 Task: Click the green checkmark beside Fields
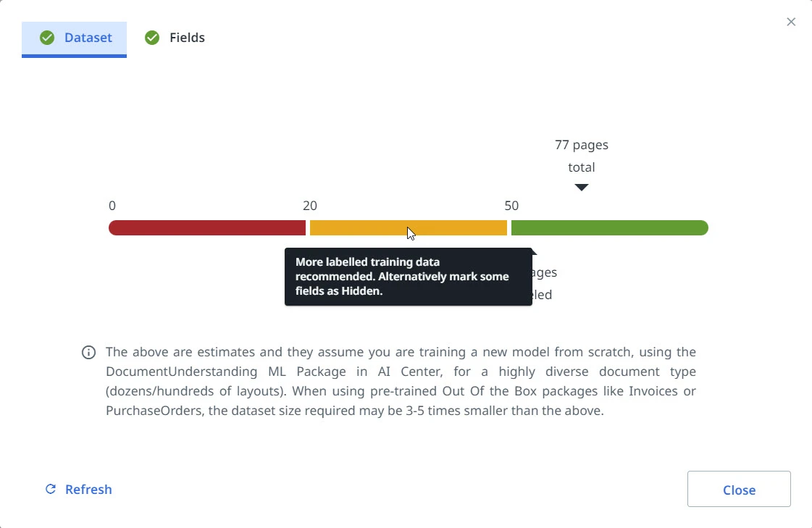(152, 38)
